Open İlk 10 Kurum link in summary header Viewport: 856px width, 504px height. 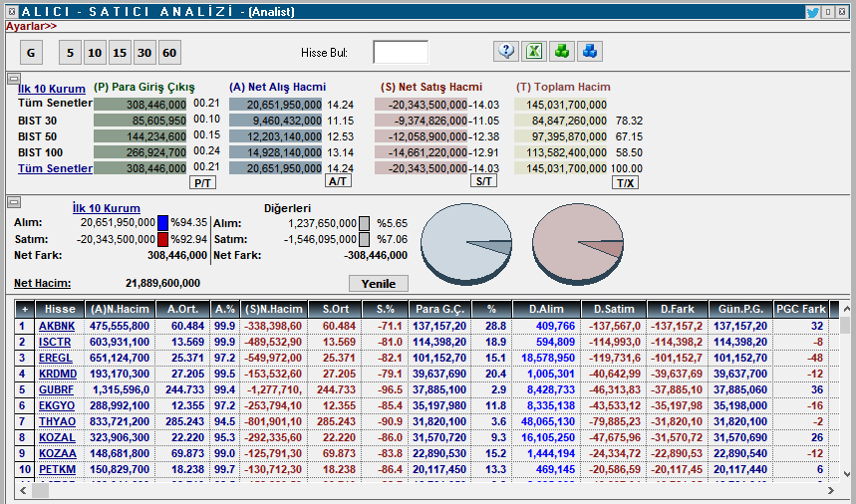(x=52, y=89)
